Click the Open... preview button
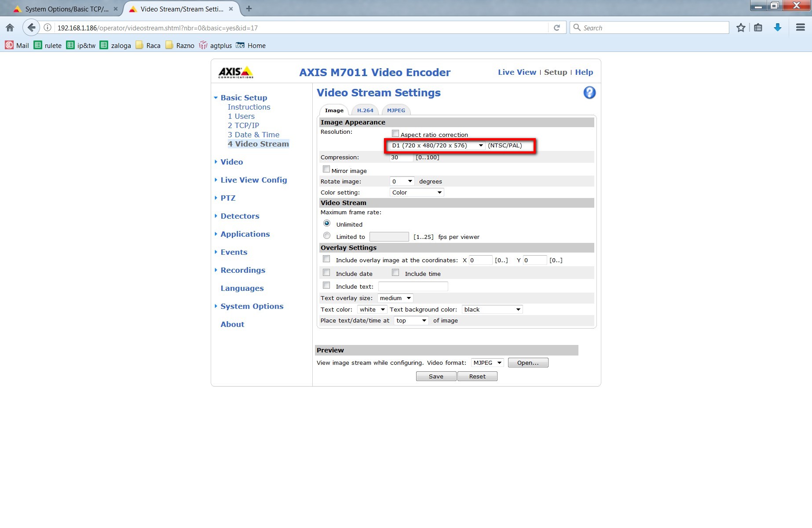Viewport: 812px width, 528px height. pos(528,363)
